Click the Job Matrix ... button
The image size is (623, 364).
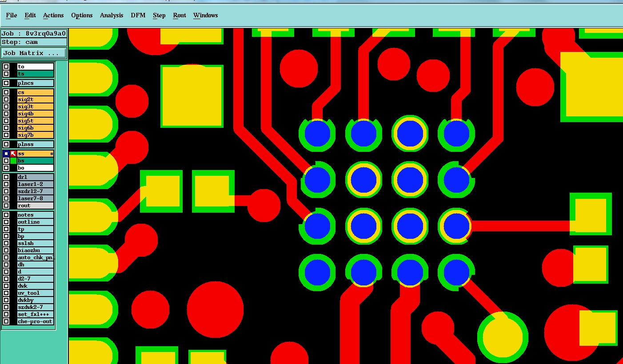[x=34, y=53]
